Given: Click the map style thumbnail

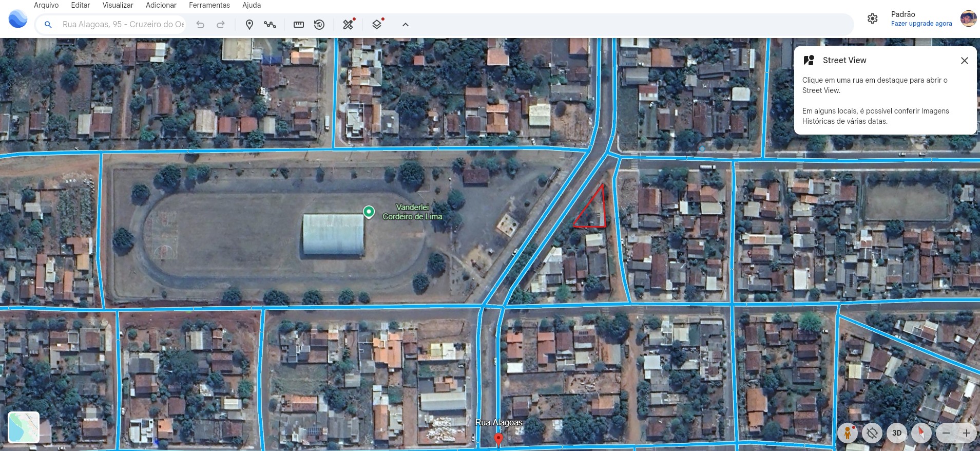Looking at the screenshot, I should coord(24,427).
